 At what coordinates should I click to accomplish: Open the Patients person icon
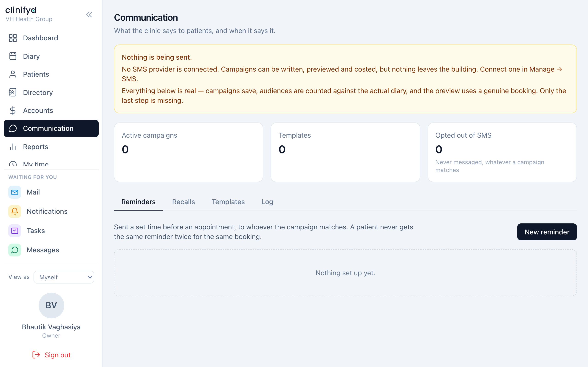click(13, 74)
